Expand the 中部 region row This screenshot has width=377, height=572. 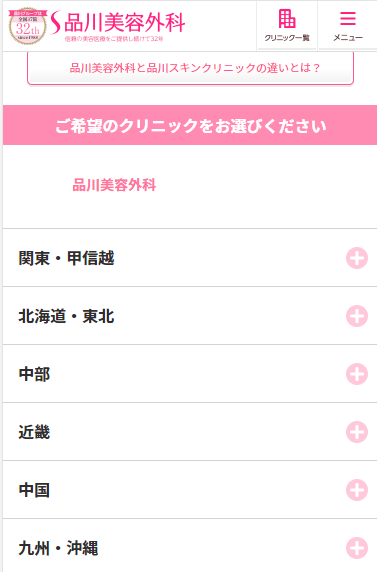click(x=190, y=374)
